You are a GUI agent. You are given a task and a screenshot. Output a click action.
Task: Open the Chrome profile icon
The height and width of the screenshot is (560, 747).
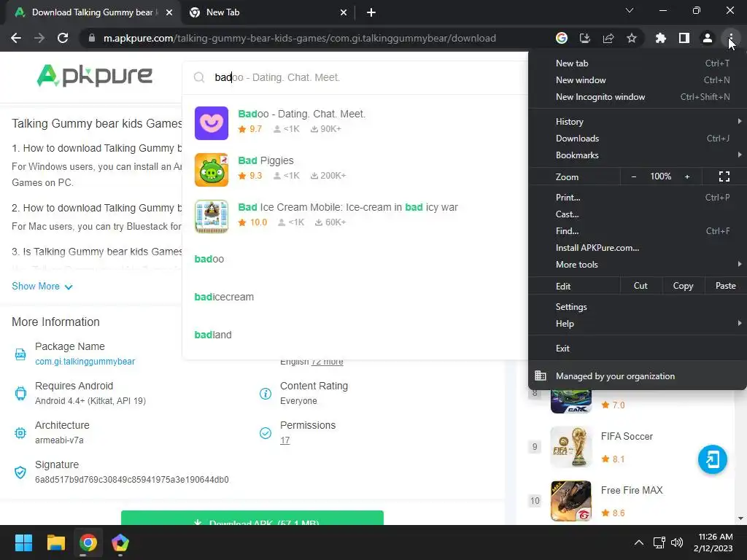pyautogui.click(x=708, y=38)
